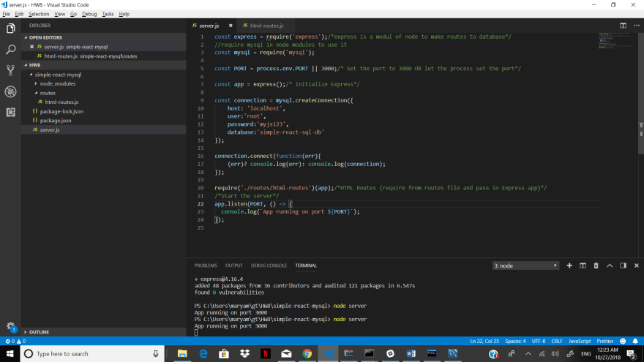
Task: Open the Extensions view
Action: coord(11,112)
